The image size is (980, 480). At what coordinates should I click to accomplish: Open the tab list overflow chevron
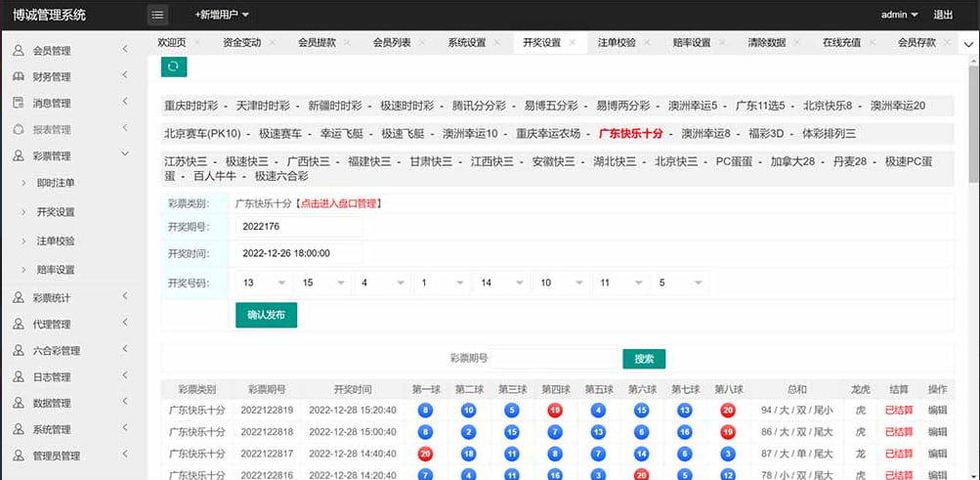click(968, 44)
